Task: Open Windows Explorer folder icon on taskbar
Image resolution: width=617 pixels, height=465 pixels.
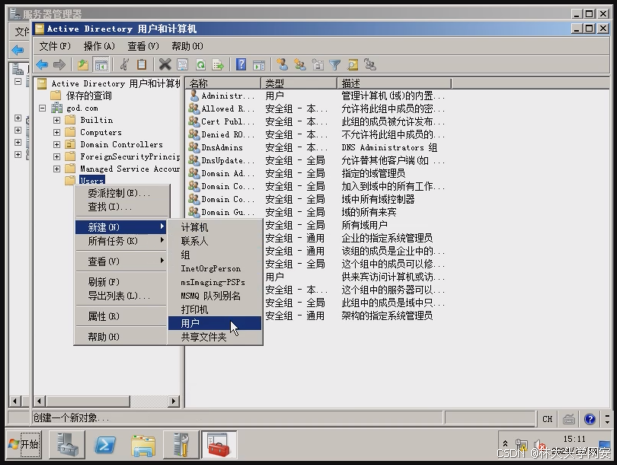Action: point(143,446)
